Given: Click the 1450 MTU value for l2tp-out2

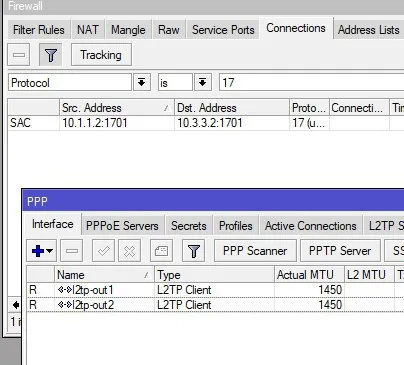Looking at the screenshot, I should pyautogui.click(x=330, y=305).
